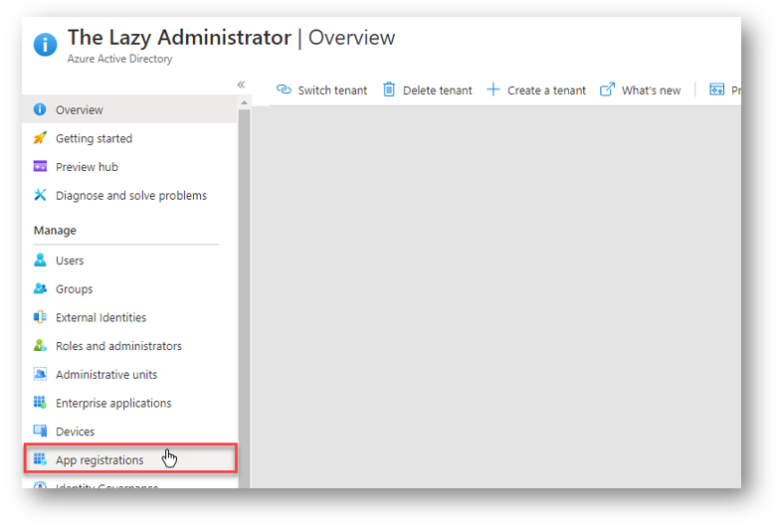This screenshot has height=532, width=780.
Task: Click the sidebar vertical scrollbar track
Action: click(x=244, y=298)
